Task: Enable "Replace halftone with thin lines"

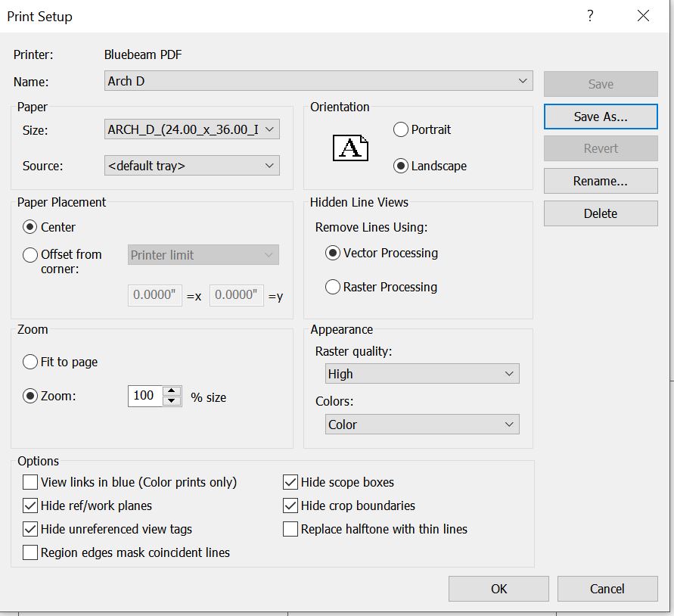Action: tap(290, 529)
